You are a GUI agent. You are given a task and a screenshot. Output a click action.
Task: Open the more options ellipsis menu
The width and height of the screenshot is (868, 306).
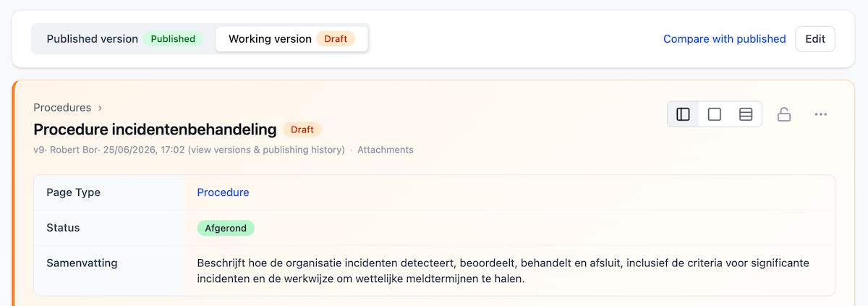coord(820,114)
